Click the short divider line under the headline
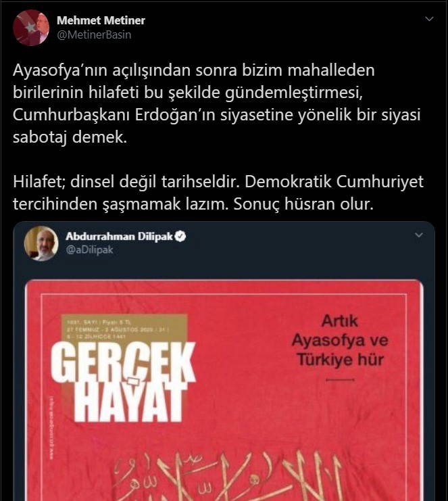 (340, 380)
